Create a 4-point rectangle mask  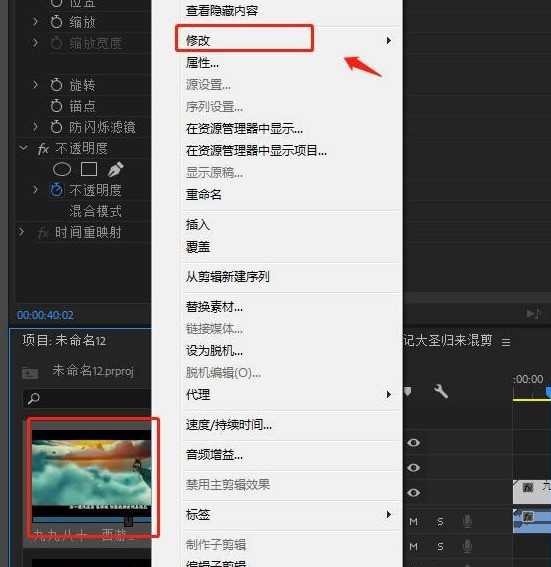click(89, 169)
